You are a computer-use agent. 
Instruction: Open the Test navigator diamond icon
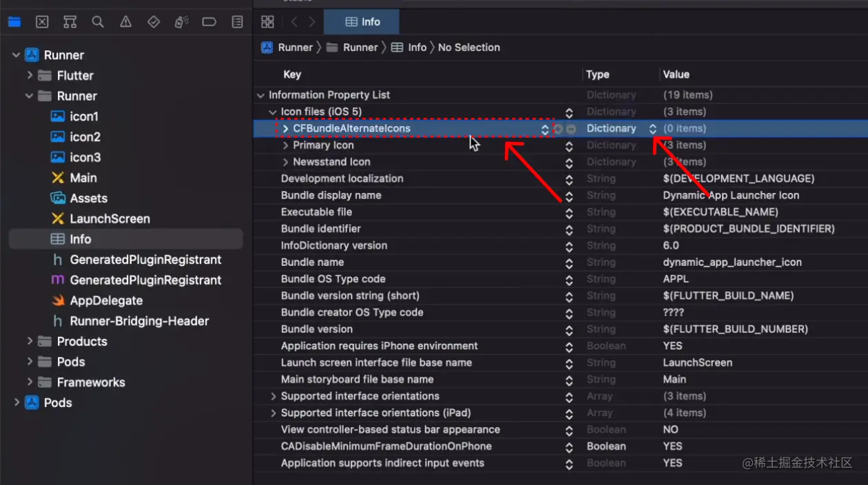(154, 22)
